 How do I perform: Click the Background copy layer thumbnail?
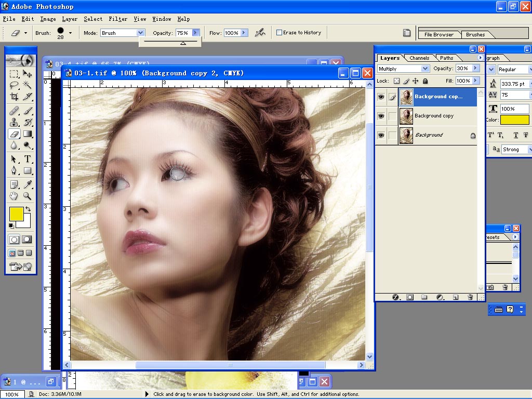[x=406, y=116]
